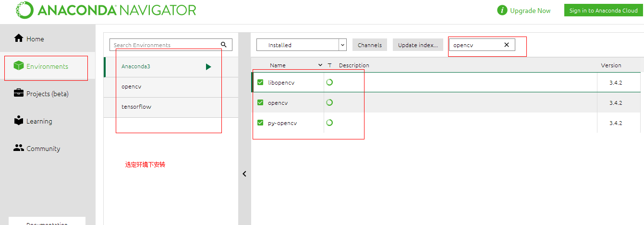Click the package search field containing opencv

pos(482,45)
